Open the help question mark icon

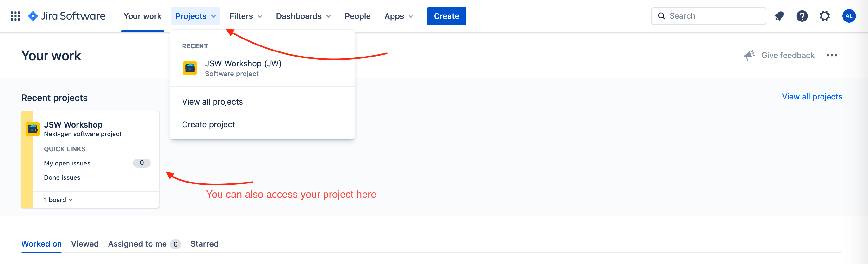coord(802,16)
